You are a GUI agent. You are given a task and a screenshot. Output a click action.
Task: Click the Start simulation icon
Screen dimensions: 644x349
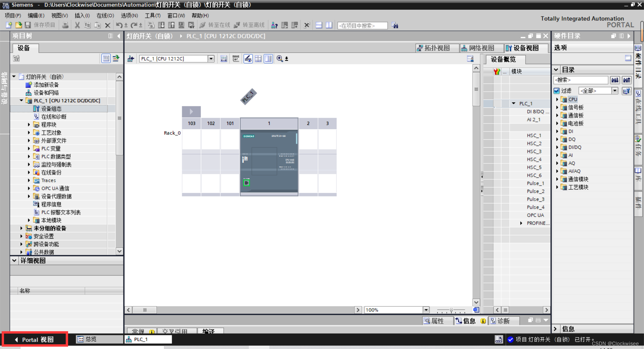[181, 25]
